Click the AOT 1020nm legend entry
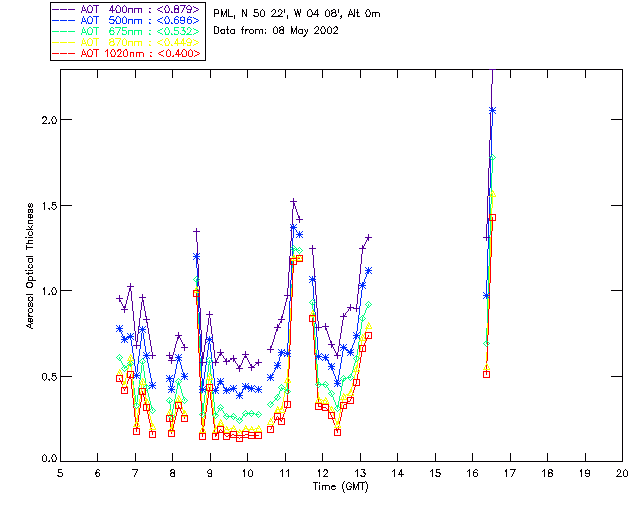The width and height of the screenshot is (640, 512). 127,53
